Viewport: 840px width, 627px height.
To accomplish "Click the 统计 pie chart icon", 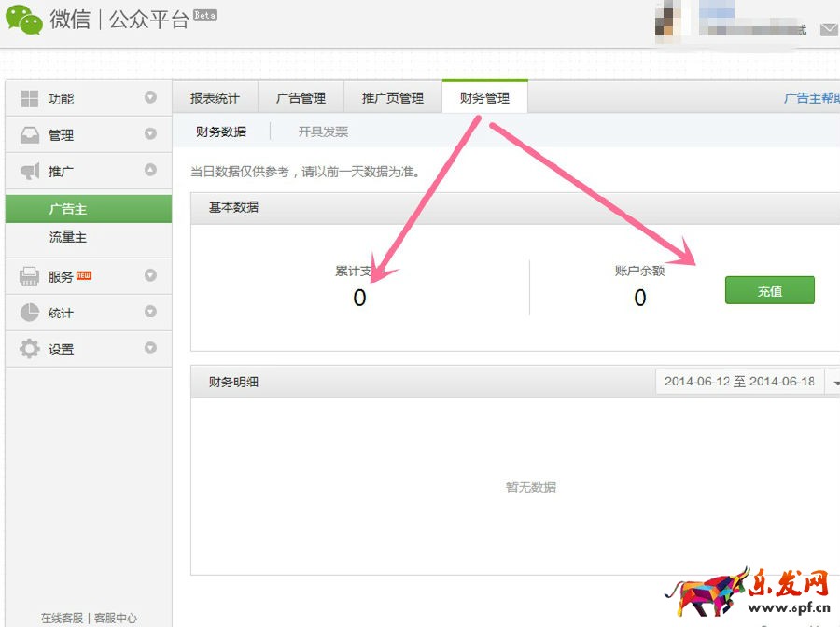I will 30,313.
